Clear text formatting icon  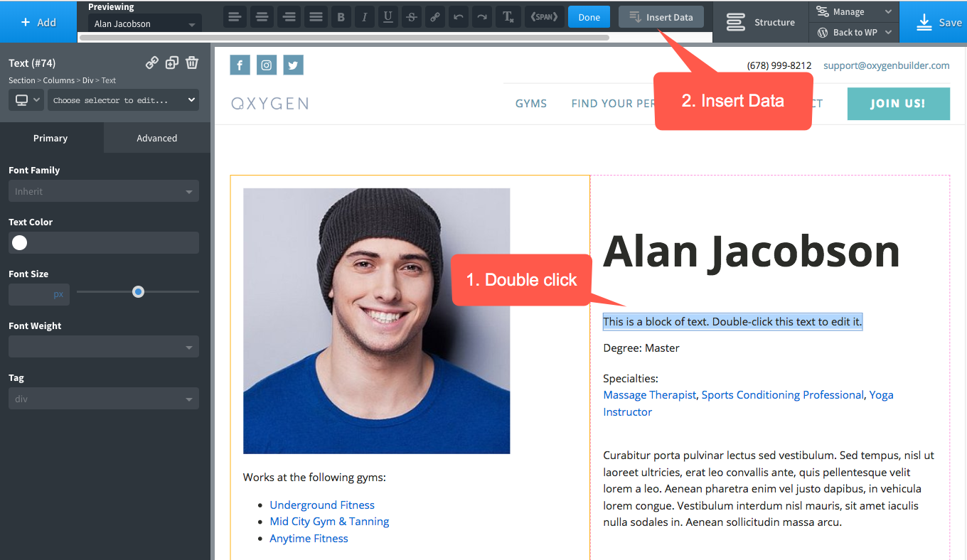(508, 17)
